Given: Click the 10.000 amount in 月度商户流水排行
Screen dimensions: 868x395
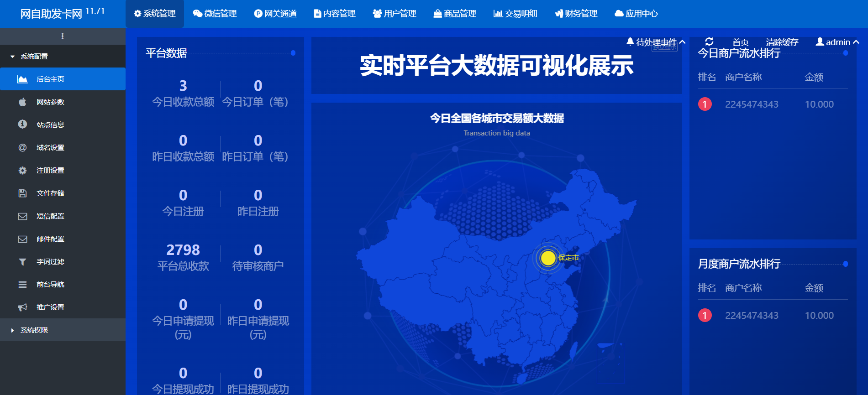Looking at the screenshot, I should [x=819, y=316].
